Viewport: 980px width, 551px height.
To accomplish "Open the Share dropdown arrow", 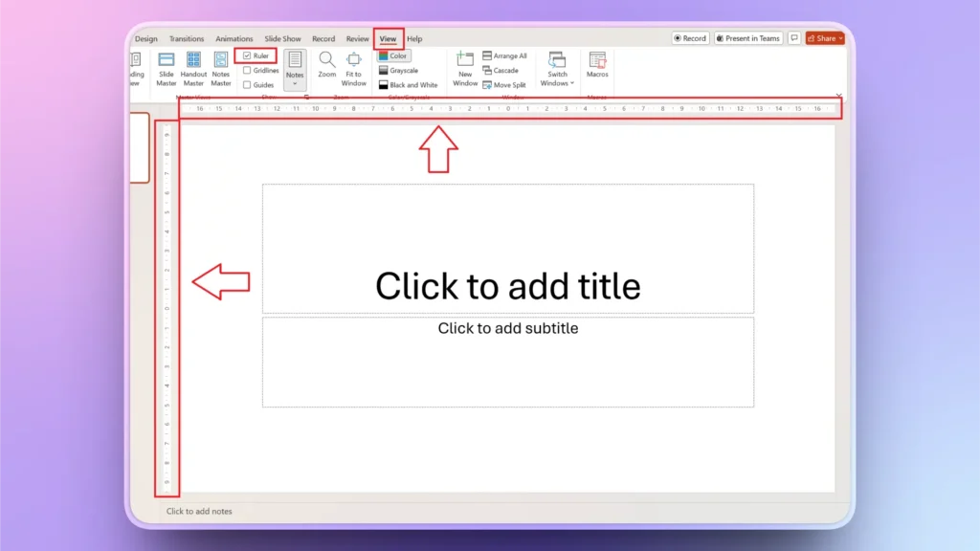I will point(840,38).
